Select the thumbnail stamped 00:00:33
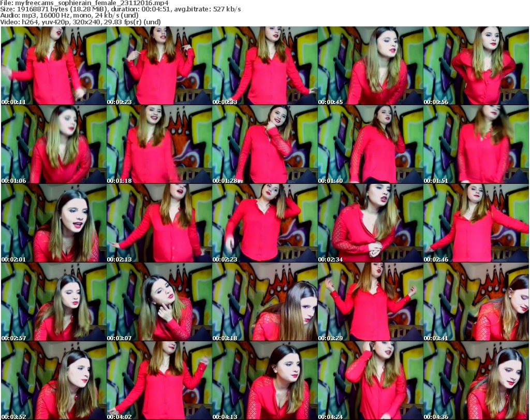 pyautogui.click(x=264, y=66)
